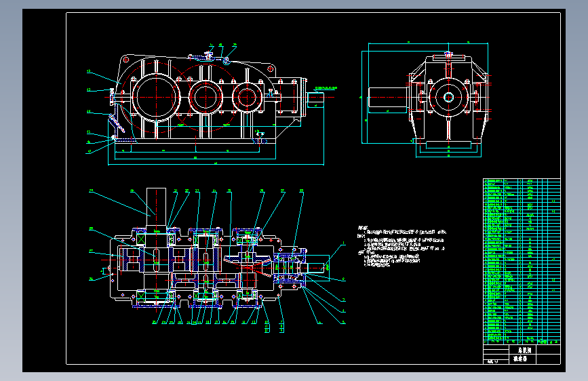
Task: Select the protruding shaft rectangle in side view
Action: [x=388, y=98]
